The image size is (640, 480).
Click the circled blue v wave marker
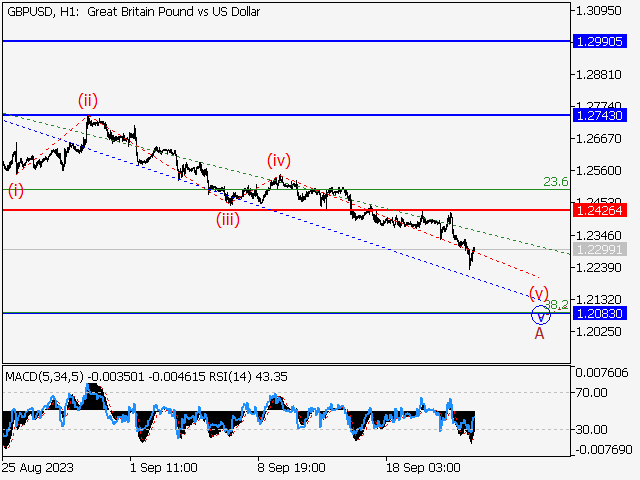pyautogui.click(x=541, y=315)
